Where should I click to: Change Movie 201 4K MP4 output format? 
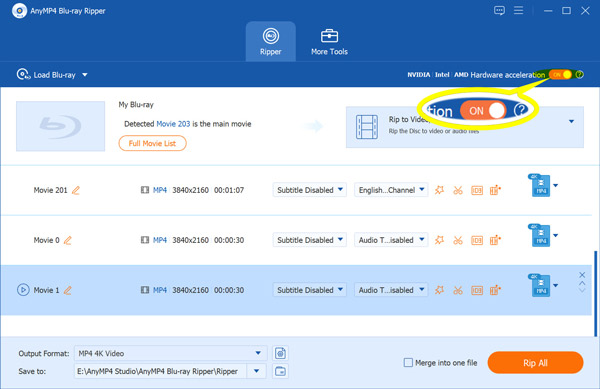pyautogui.click(x=543, y=186)
